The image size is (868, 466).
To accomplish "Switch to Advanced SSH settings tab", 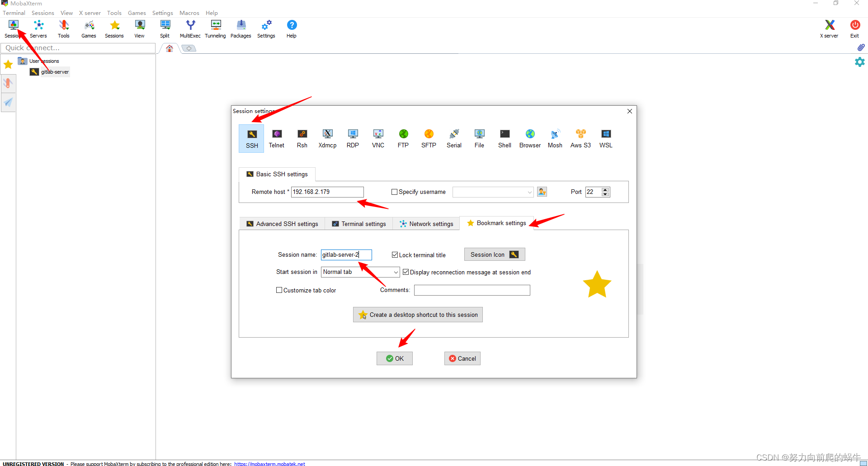I will [x=282, y=224].
